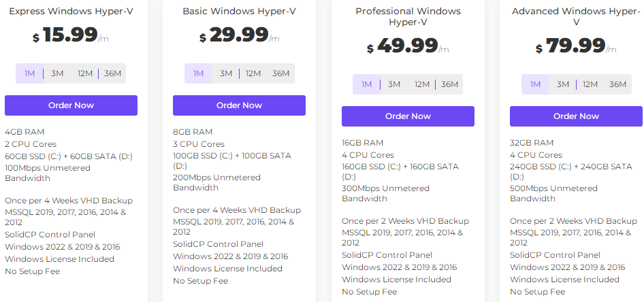Order the Express Windows Hyper-V plan

(x=71, y=105)
